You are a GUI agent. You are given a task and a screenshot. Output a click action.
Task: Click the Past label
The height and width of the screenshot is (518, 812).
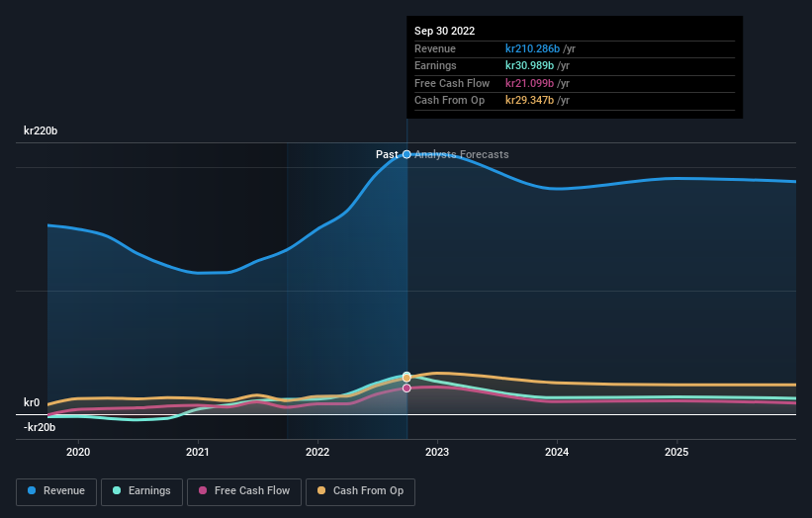tap(387, 154)
